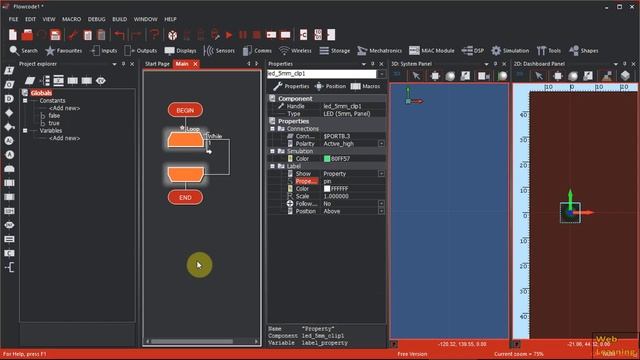Select the Output icon in left sidebar
The height and width of the screenshot is (360, 640).
tap(9, 84)
